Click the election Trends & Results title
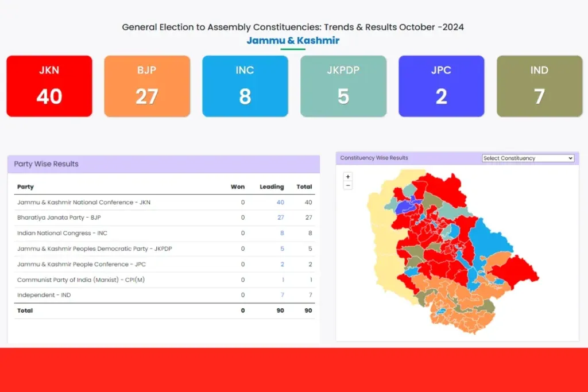Screen dimensions: 588x392 pos(293,27)
